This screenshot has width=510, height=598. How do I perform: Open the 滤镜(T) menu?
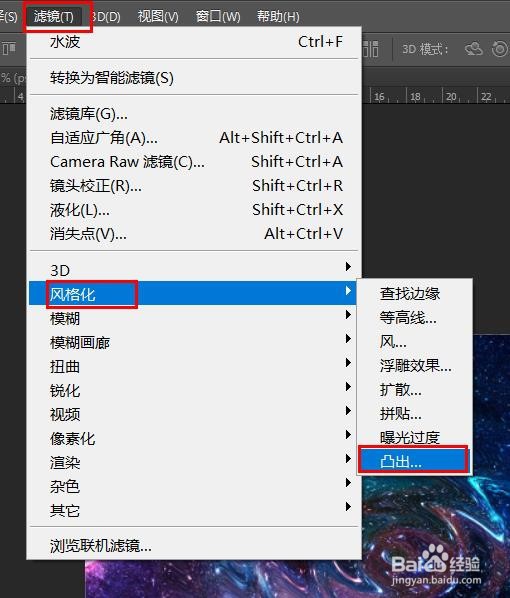pyautogui.click(x=54, y=16)
